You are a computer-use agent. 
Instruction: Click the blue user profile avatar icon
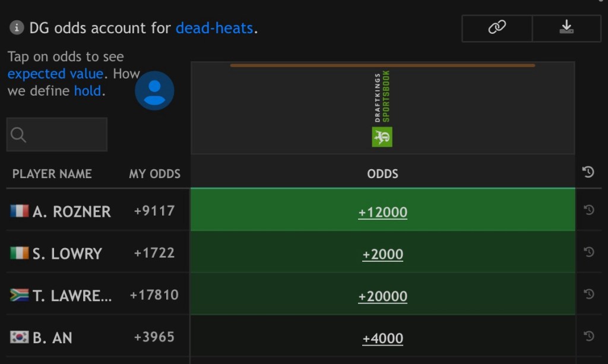[x=154, y=91]
